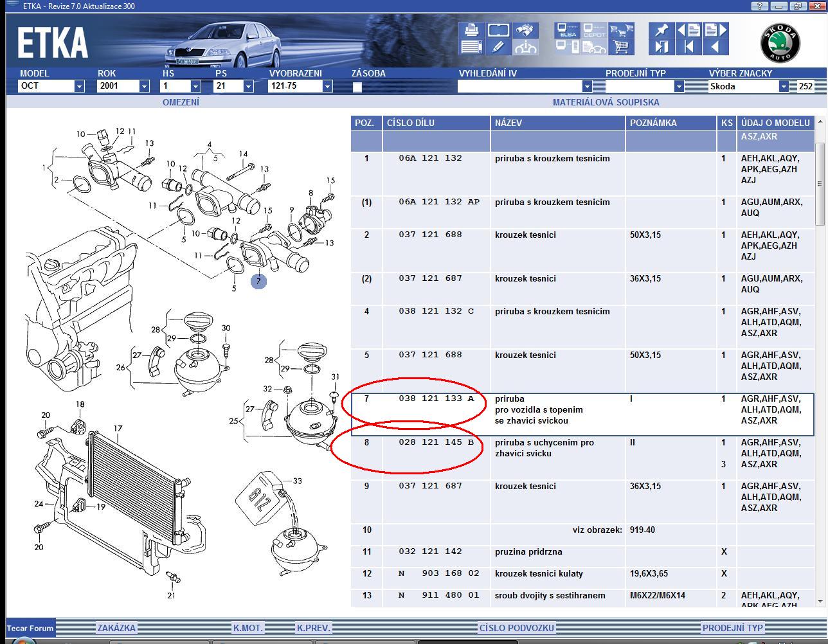Expand the VÝBER ZNACKY Skoda dropdown
Image resolution: width=828 pixels, height=644 pixels.
coord(784,86)
